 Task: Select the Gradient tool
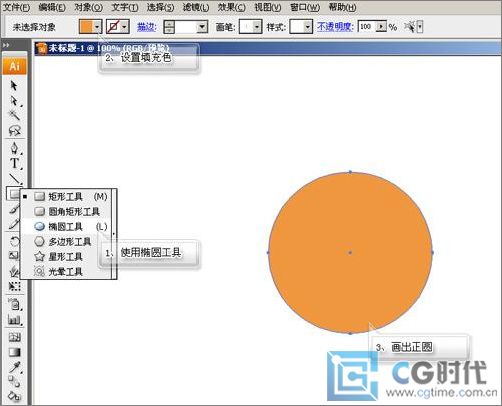[x=14, y=352]
